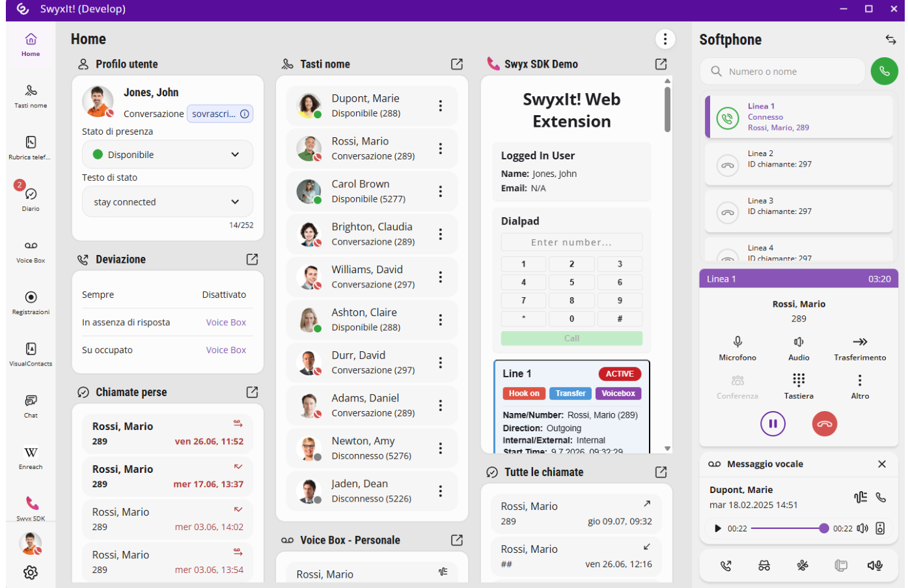Click the speaker and microphone audio icon

(x=875, y=566)
